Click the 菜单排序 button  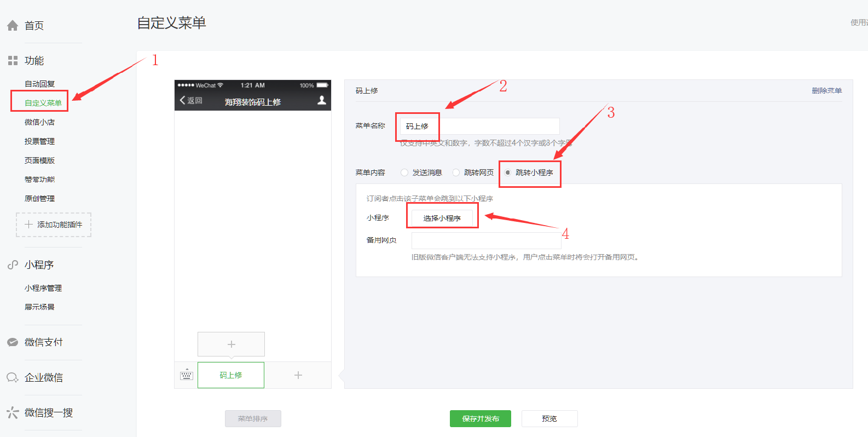pyautogui.click(x=253, y=418)
